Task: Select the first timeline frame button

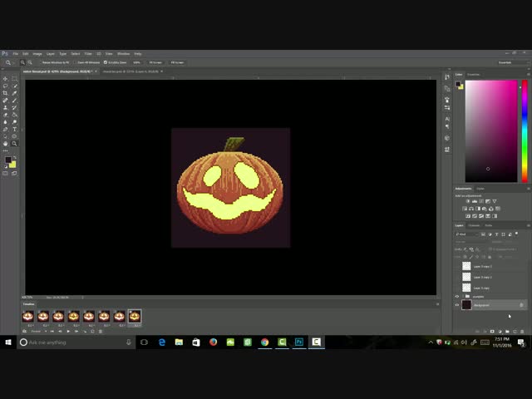Action: tap(52, 331)
